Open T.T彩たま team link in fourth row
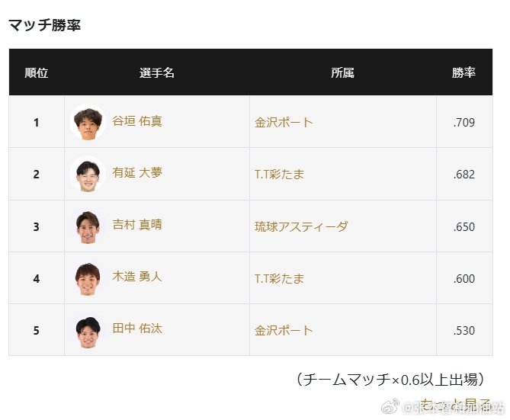The width and height of the screenshot is (510, 420). click(279, 279)
